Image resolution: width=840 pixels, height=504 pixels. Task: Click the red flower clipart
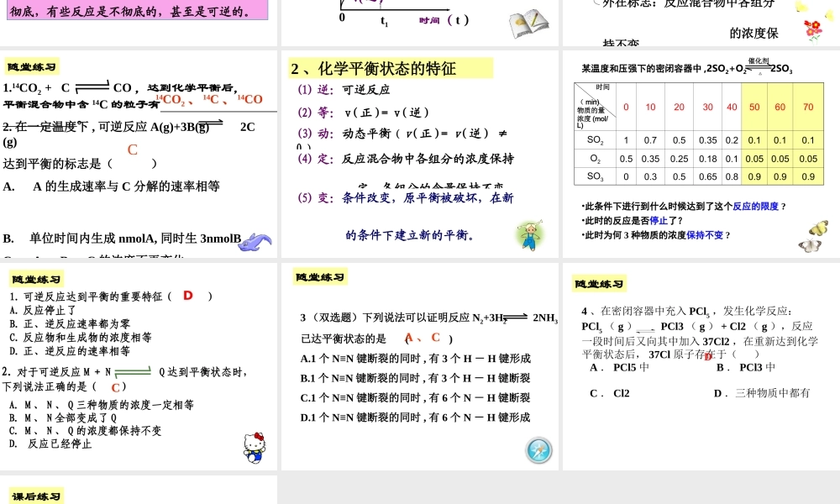[813, 30]
